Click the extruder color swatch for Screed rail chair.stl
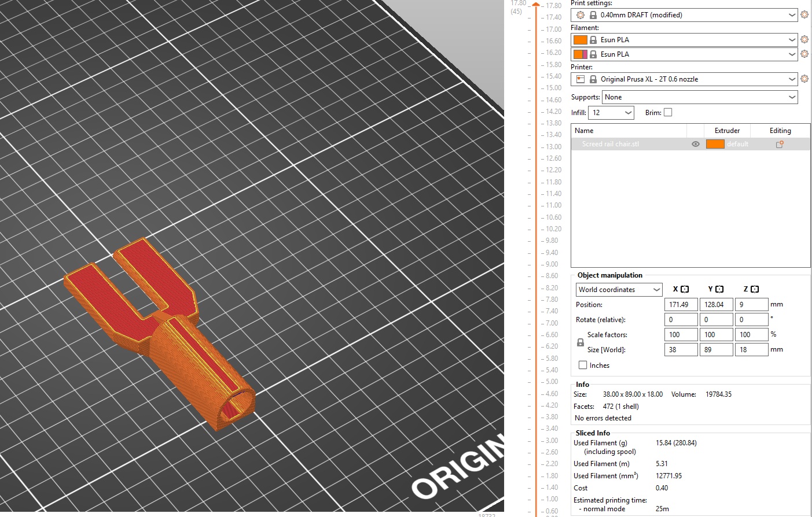 (715, 144)
